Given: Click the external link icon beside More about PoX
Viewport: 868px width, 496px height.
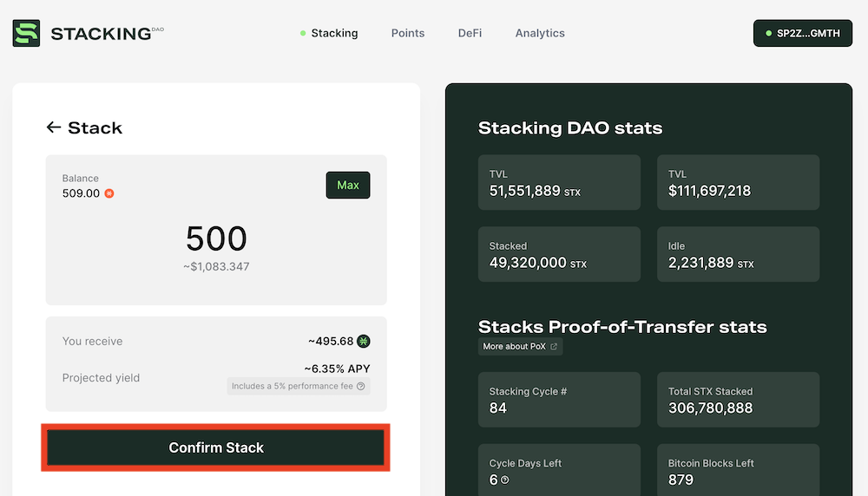Looking at the screenshot, I should coord(554,347).
